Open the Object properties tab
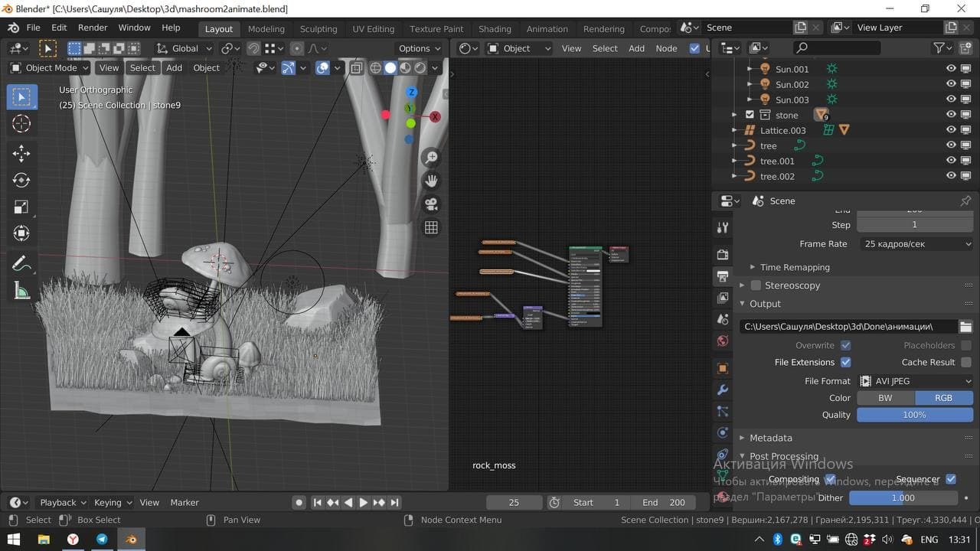The image size is (980, 551). coord(723,368)
